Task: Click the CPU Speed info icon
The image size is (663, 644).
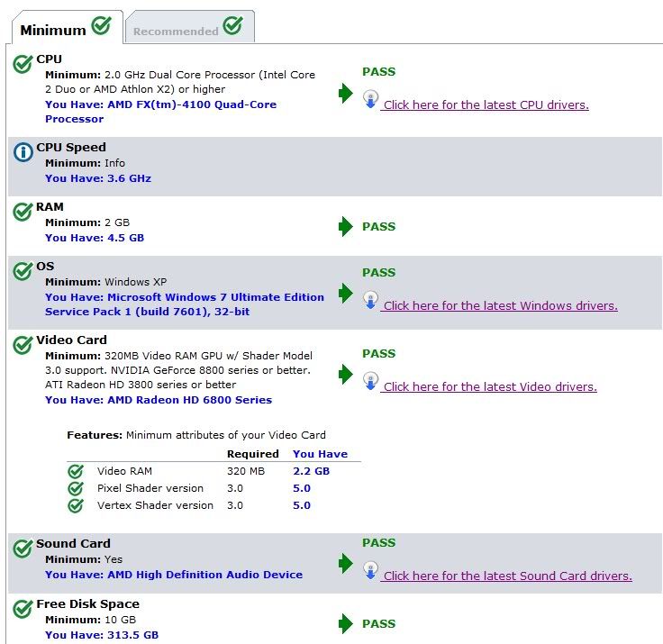Action: pos(23,152)
